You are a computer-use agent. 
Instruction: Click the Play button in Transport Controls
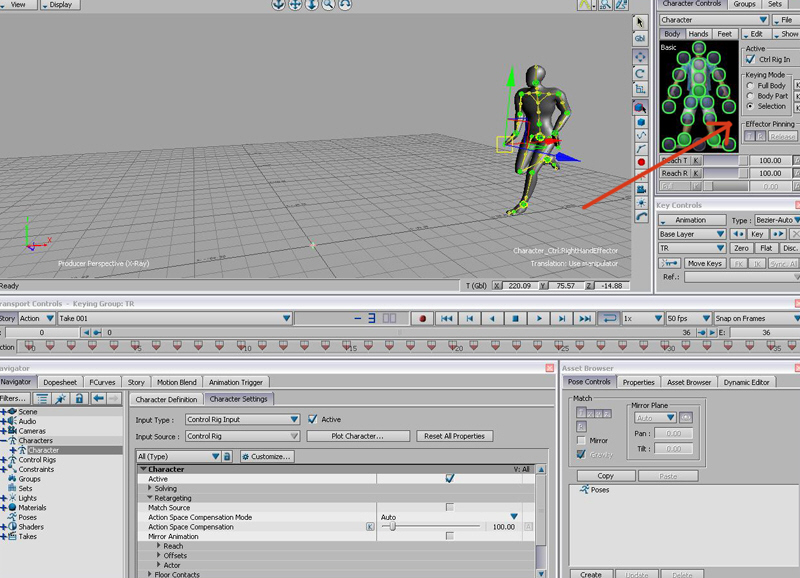pyautogui.click(x=539, y=318)
